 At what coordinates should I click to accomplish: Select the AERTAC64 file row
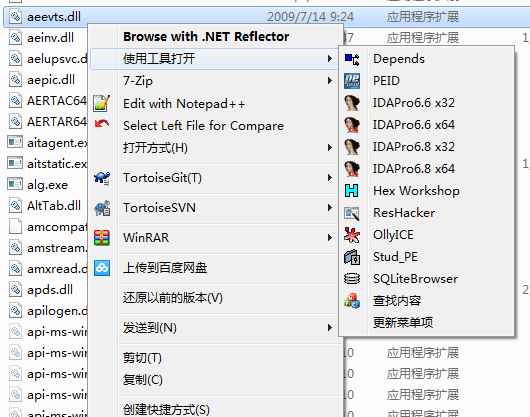pos(47,101)
